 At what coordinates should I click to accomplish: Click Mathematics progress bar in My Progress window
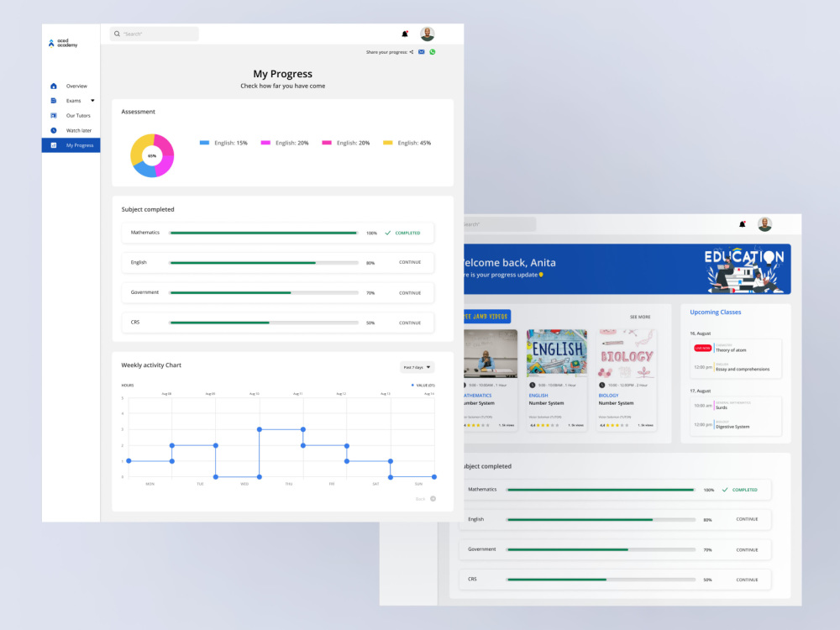click(264, 233)
